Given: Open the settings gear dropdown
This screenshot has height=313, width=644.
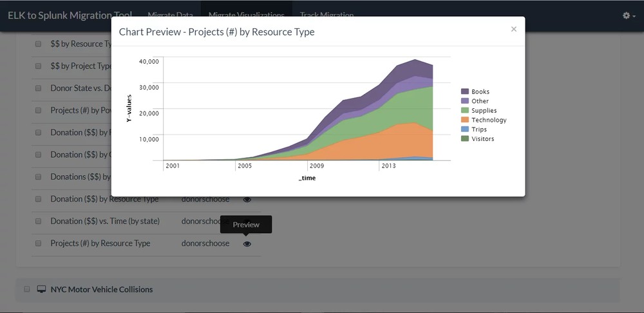Looking at the screenshot, I should tap(629, 15).
